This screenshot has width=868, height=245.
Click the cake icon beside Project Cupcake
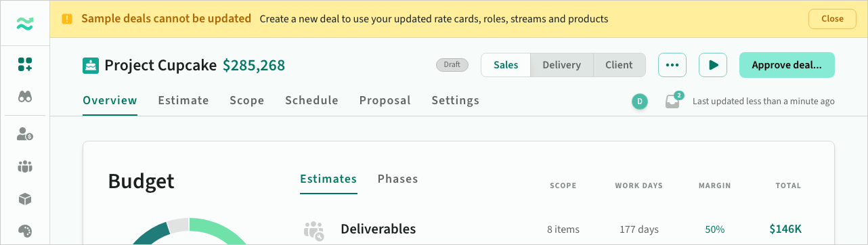pyautogui.click(x=91, y=66)
